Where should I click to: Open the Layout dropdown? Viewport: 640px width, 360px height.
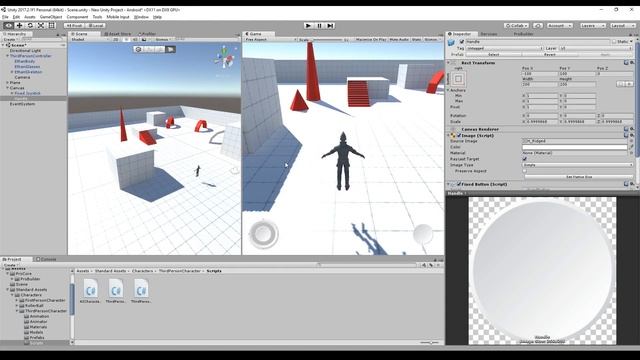[622, 25]
